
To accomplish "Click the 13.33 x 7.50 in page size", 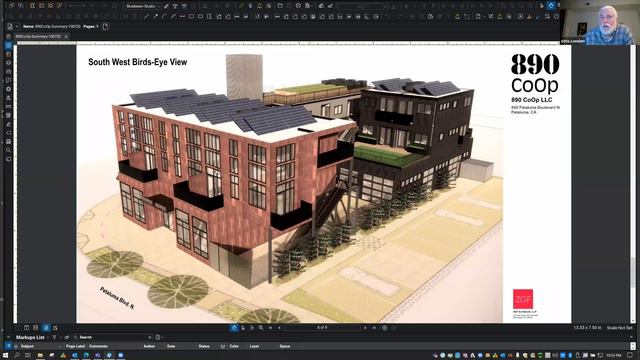I will pyautogui.click(x=587, y=328).
